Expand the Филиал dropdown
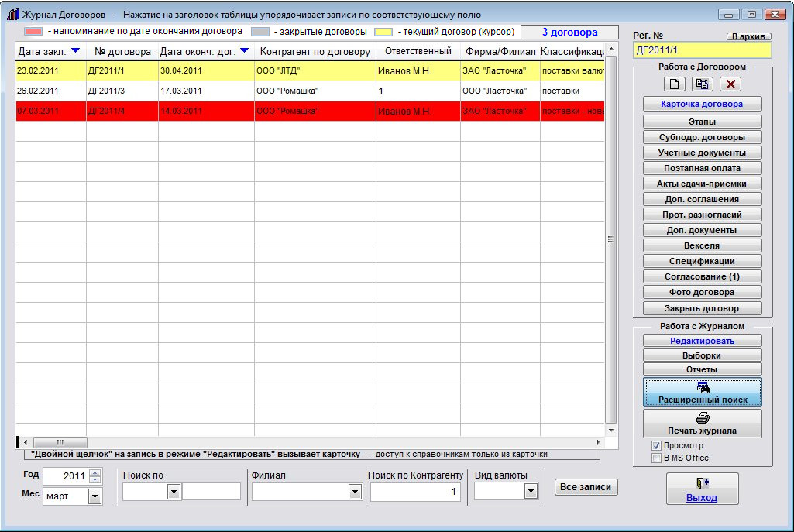794x532 pixels. click(355, 492)
